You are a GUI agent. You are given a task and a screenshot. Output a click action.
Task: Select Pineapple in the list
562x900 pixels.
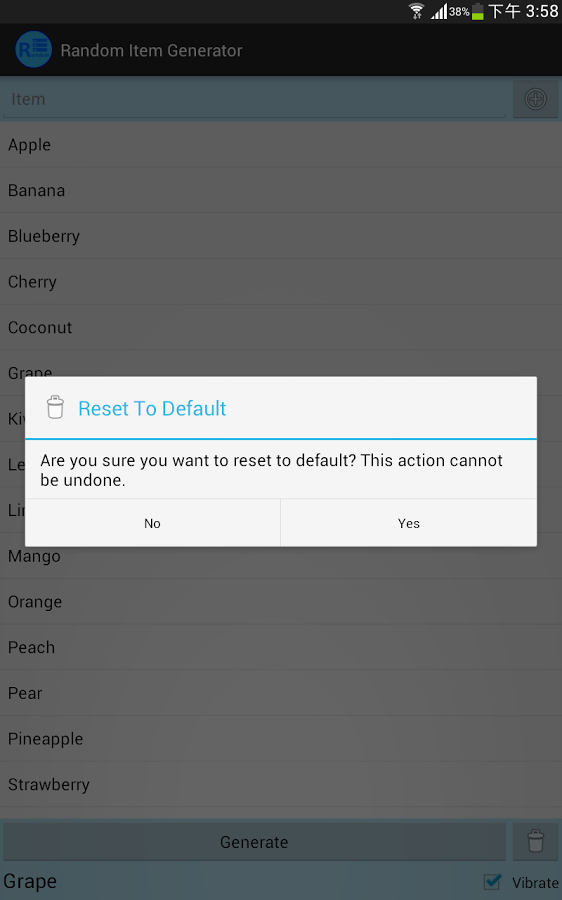tap(281, 739)
